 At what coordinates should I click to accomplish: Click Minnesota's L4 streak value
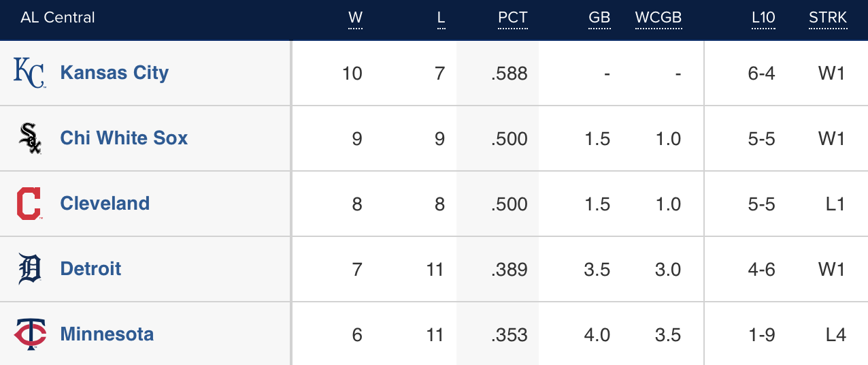[835, 335]
